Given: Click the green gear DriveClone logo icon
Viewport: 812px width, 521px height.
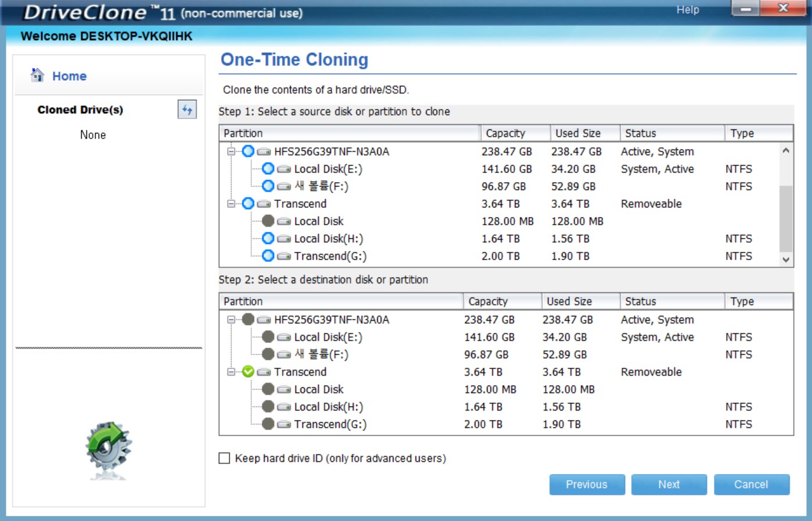Looking at the screenshot, I should (109, 450).
